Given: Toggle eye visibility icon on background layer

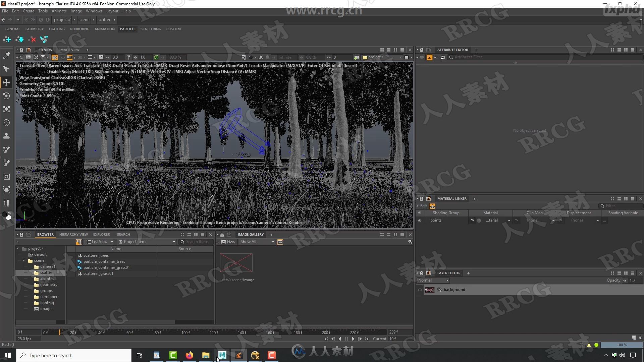Looking at the screenshot, I should 420,289.
